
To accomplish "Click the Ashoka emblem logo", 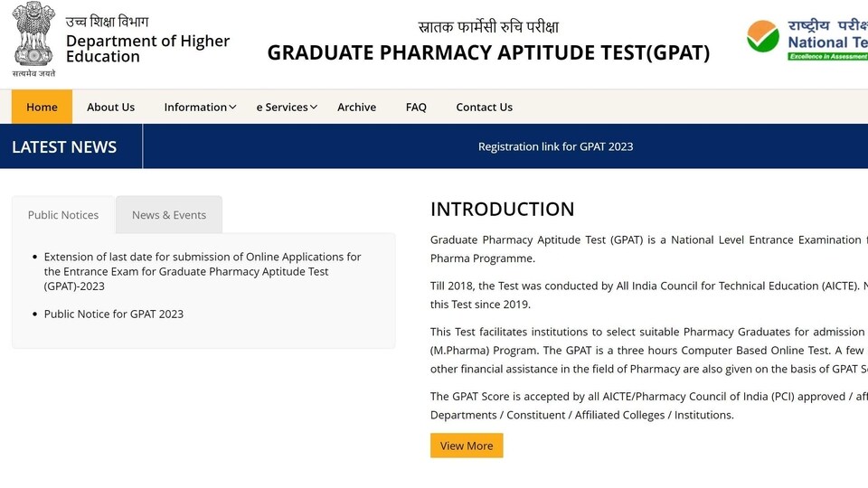I will [x=33, y=39].
